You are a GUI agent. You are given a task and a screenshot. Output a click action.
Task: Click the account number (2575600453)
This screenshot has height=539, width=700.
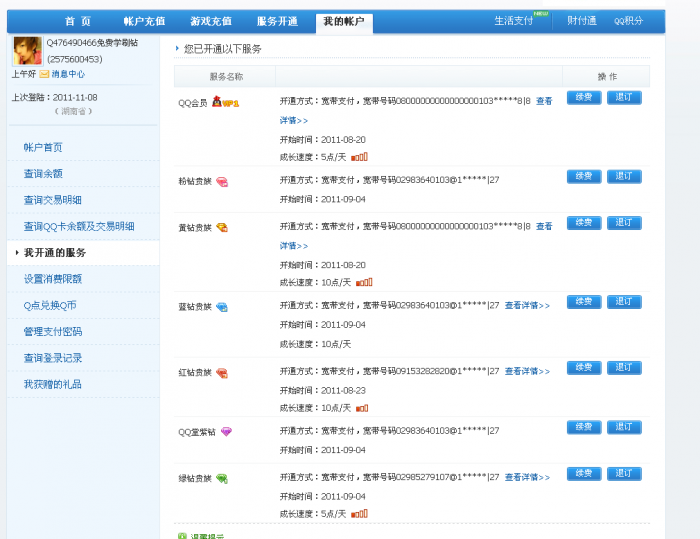click(75, 59)
